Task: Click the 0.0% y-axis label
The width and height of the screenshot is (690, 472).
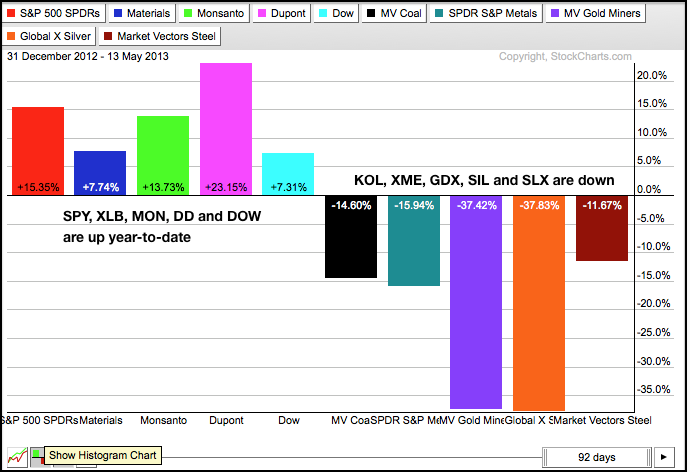Action: 649,189
